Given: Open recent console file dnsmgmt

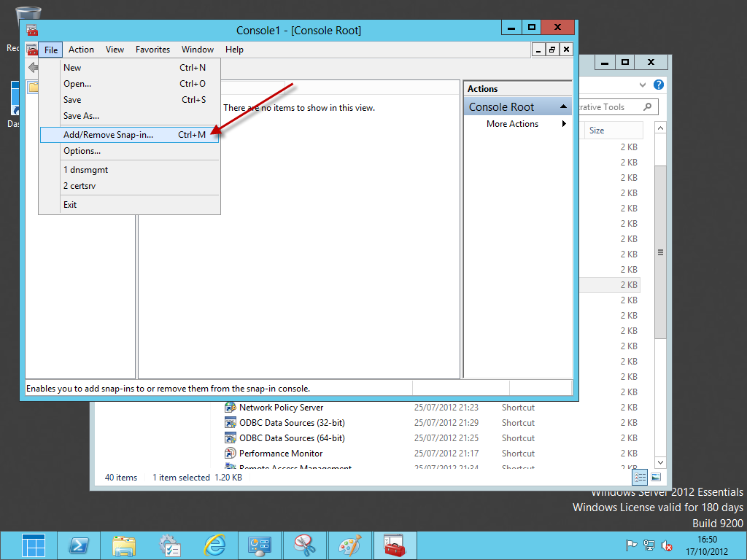Looking at the screenshot, I should coord(85,170).
